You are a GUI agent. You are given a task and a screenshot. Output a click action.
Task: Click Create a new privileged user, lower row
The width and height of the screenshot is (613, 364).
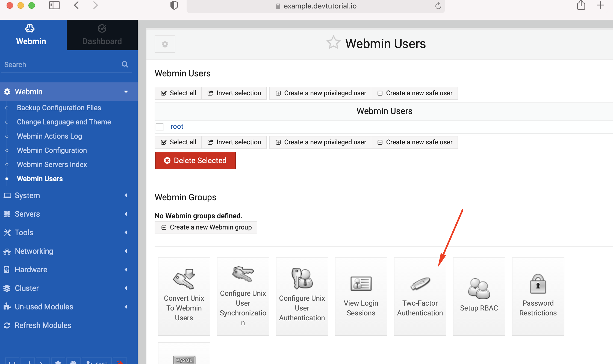pos(320,142)
